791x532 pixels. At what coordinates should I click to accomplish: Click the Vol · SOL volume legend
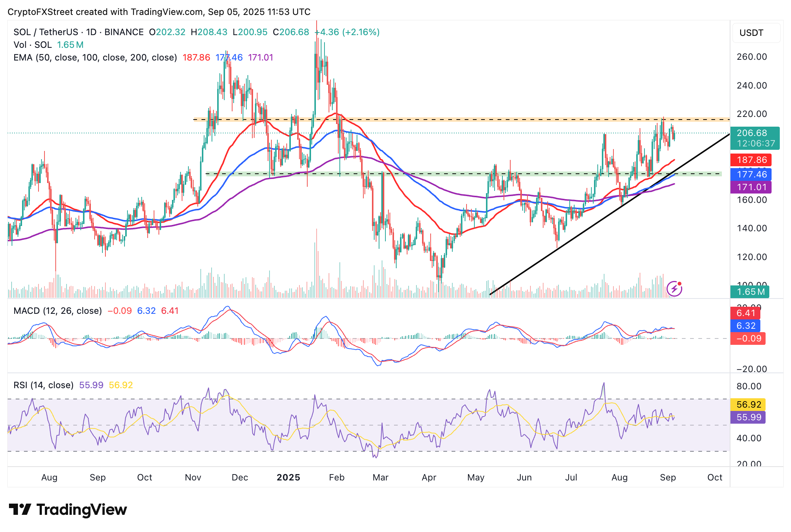pyautogui.click(x=33, y=45)
